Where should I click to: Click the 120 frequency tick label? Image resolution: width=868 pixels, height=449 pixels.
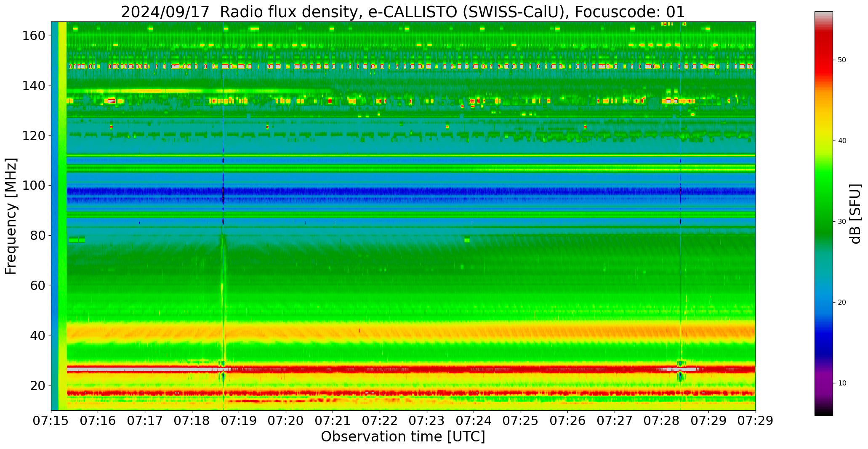pos(34,135)
